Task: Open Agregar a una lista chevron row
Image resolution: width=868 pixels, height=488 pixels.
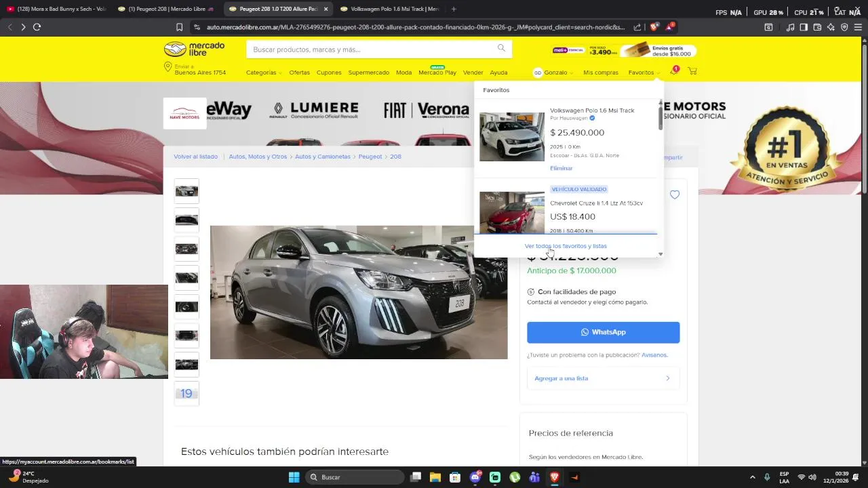Action: [x=603, y=378]
